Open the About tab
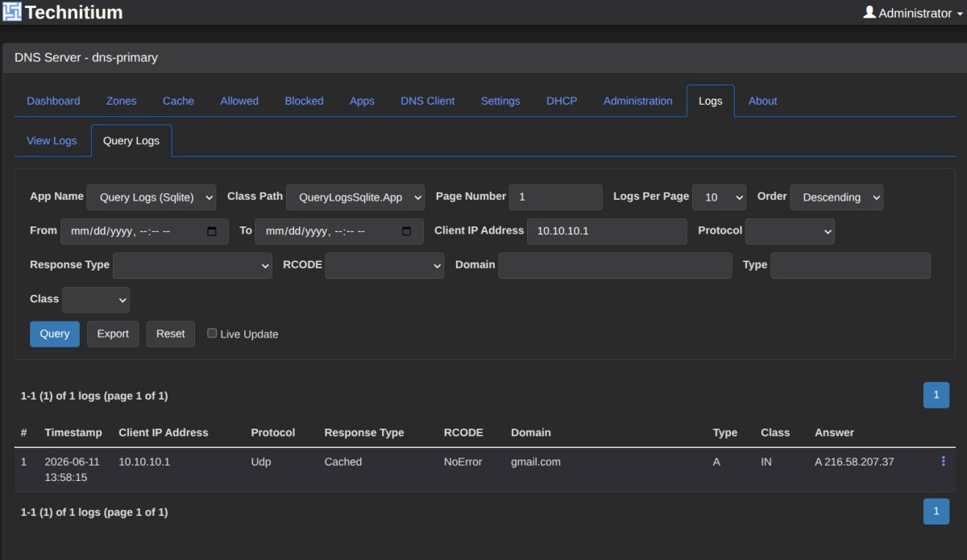This screenshot has width=967, height=560. tap(762, 101)
